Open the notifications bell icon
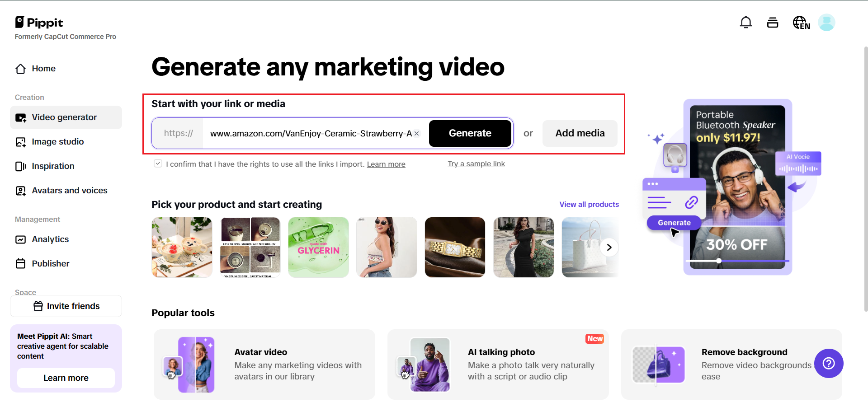The image size is (868, 402). point(745,22)
